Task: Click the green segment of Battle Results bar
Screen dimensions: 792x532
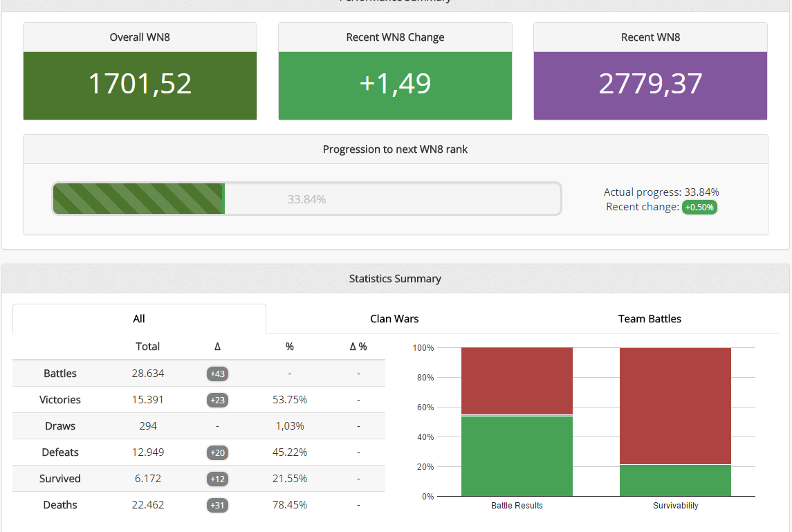Action: click(x=517, y=457)
